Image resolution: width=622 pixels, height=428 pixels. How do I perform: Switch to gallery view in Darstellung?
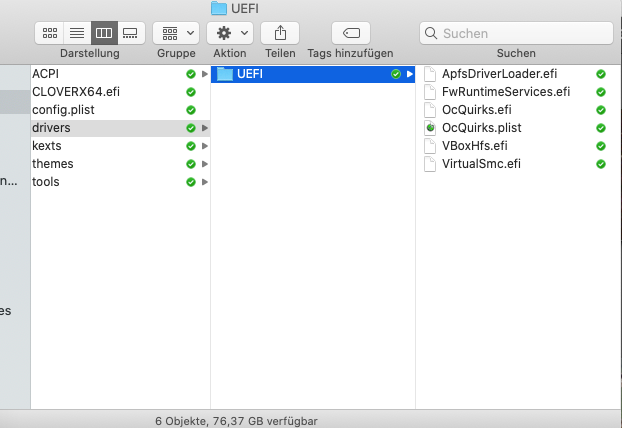click(x=131, y=33)
